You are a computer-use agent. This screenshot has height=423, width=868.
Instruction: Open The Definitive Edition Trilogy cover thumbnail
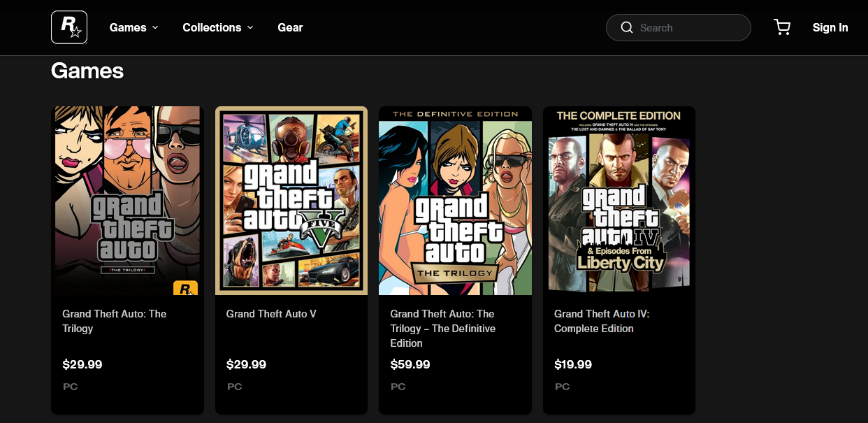click(x=455, y=201)
